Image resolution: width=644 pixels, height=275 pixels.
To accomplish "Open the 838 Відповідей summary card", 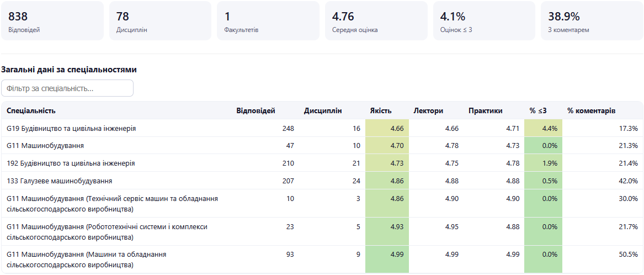I will point(52,20).
